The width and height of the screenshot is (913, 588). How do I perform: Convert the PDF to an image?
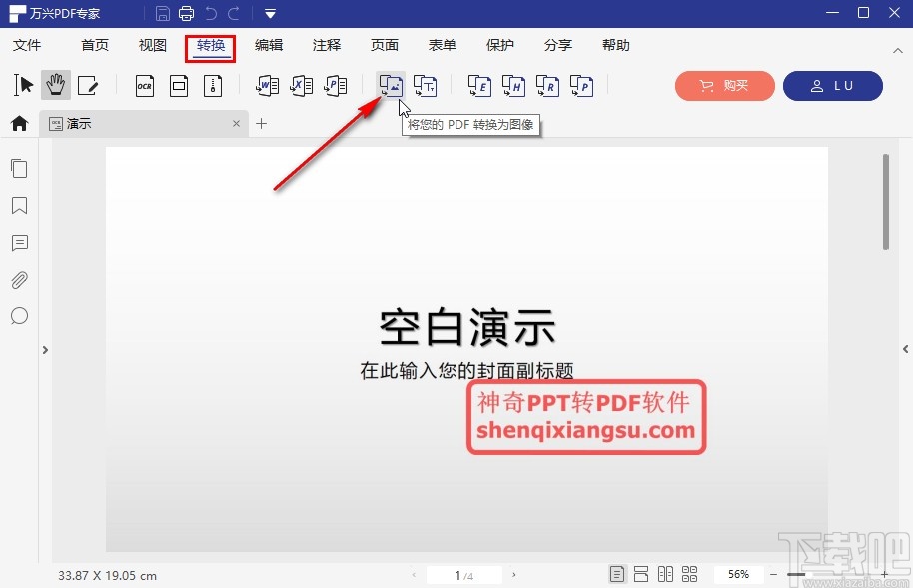(390, 85)
